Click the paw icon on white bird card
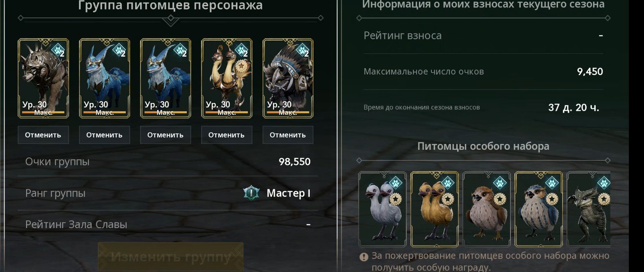 [396, 183]
